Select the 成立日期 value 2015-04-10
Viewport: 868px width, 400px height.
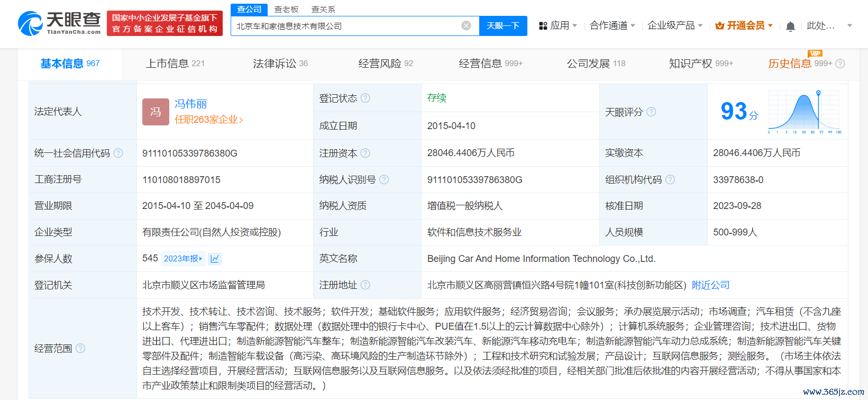(451, 125)
